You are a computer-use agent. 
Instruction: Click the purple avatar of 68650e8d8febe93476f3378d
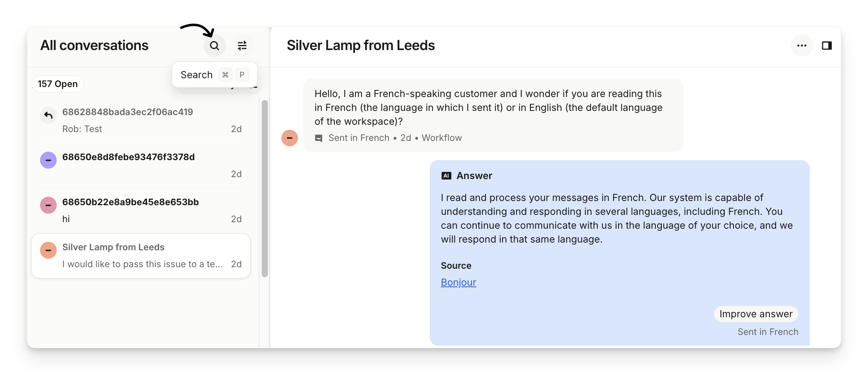point(49,160)
